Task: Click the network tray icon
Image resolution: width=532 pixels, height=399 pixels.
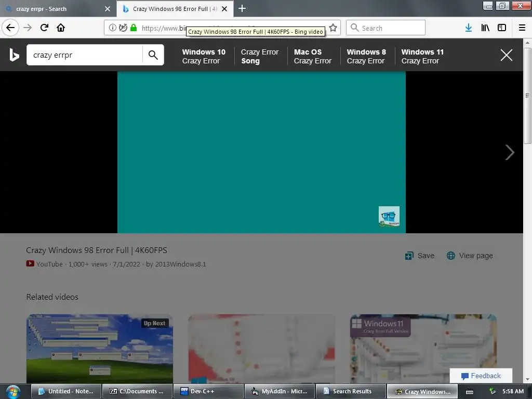Action: tap(493, 392)
